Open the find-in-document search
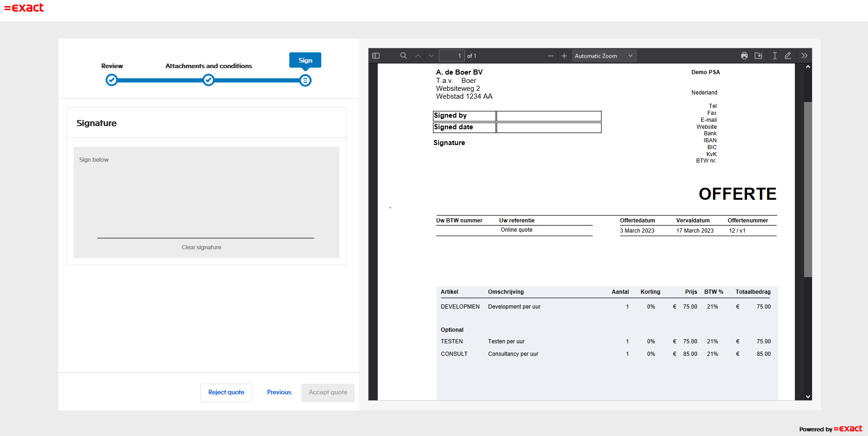The image size is (868, 436). 403,56
